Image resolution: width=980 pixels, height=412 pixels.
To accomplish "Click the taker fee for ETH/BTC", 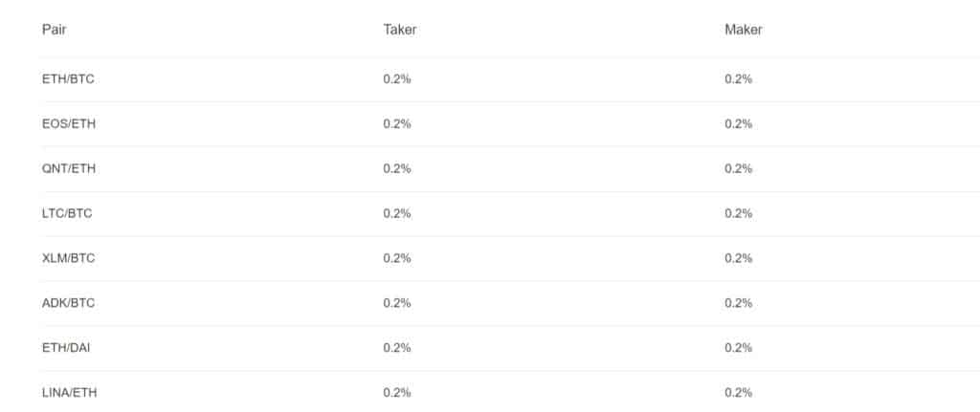I will point(396,79).
